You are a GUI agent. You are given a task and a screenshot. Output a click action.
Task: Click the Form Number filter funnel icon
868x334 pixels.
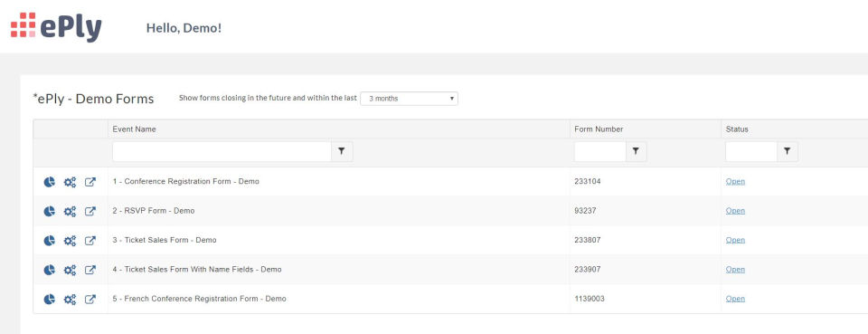pos(636,151)
